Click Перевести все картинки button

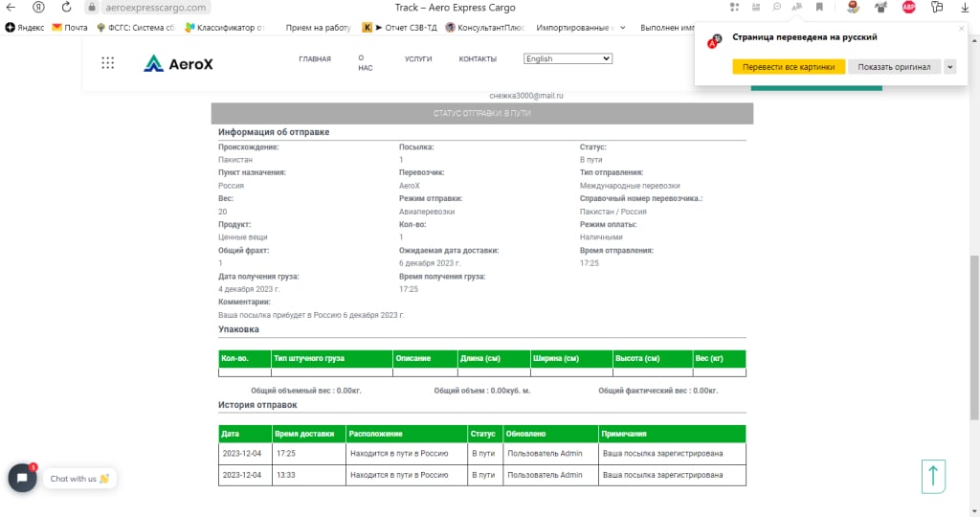tap(789, 67)
